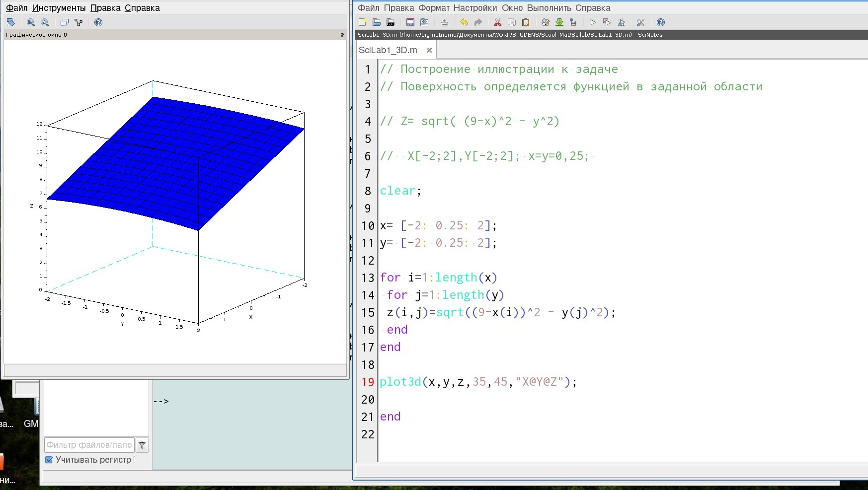Screen dimensions: 868x490
Task: Click the comment // Z= sqrt( (9-x)^2 - y^2)
Action: [x=470, y=121]
